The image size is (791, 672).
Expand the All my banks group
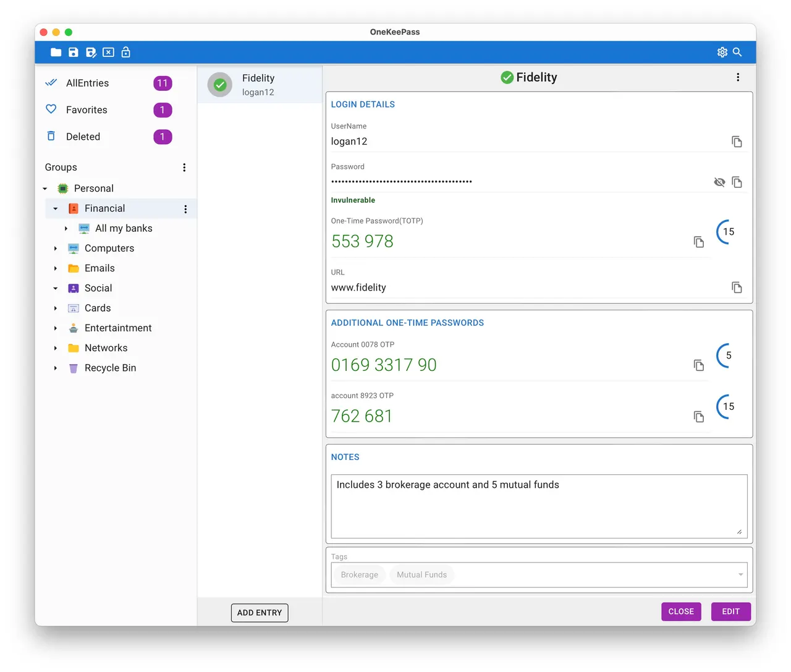click(66, 229)
